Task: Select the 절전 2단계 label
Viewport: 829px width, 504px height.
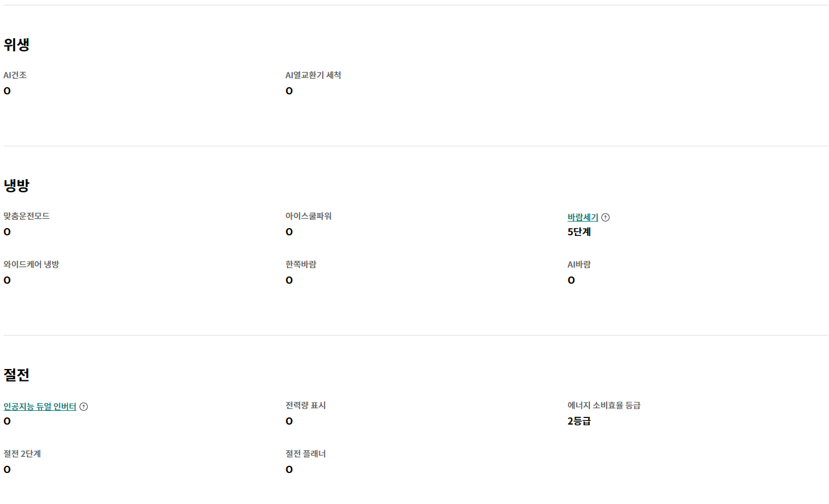Action: pyautogui.click(x=22, y=454)
